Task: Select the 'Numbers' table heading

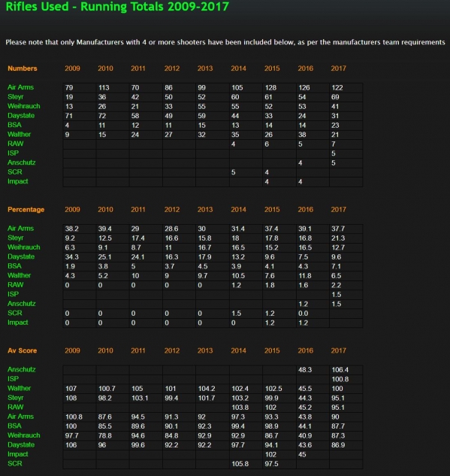Action: click(x=23, y=68)
